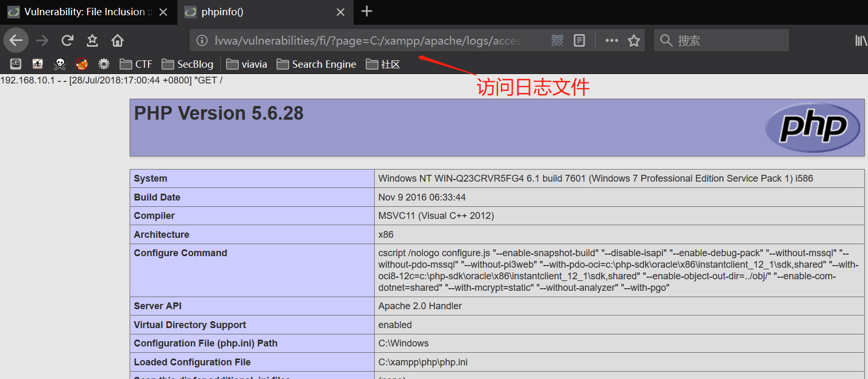Click the PHP logo image
This screenshot has width=868, height=379.
click(812, 128)
